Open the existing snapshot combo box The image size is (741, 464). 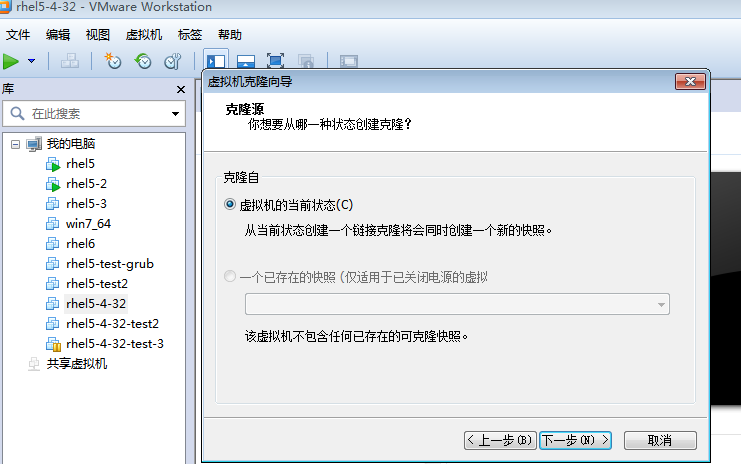457,304
